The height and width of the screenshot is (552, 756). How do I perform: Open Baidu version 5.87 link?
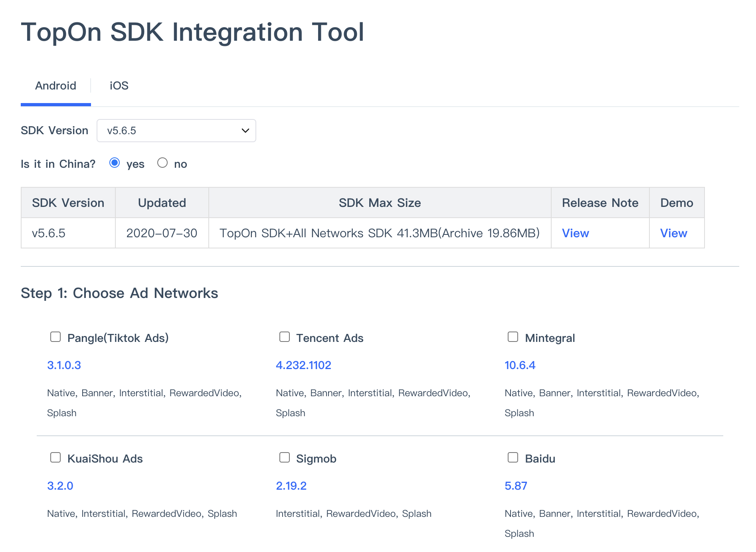tap(516, 486)
